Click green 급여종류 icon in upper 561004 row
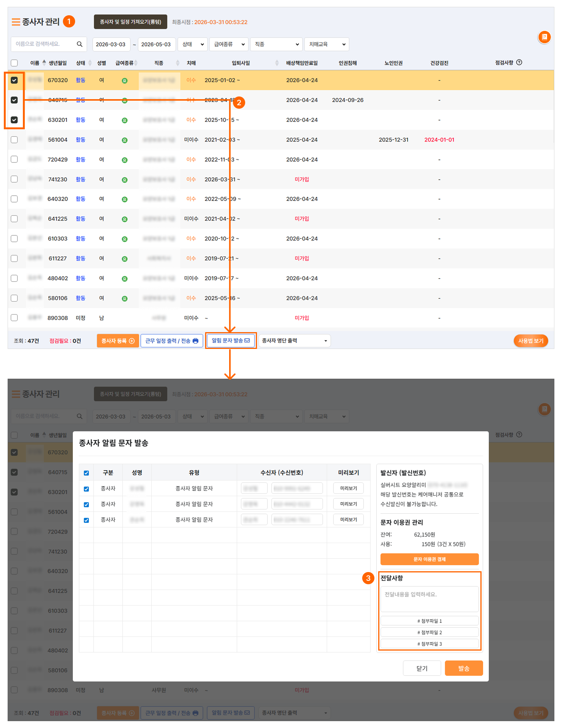 pos(125,140)
